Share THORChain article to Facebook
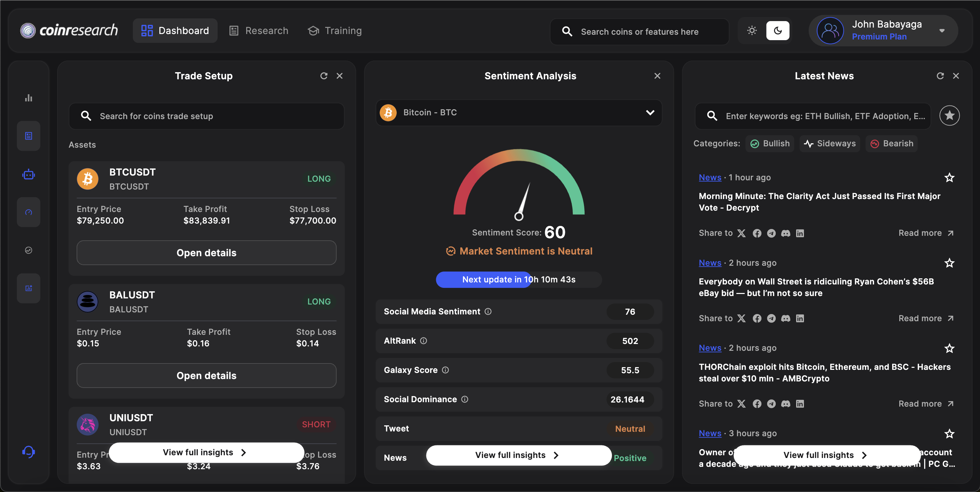The height and width of the screenshot is (492, 980). (x=757, y=404)
